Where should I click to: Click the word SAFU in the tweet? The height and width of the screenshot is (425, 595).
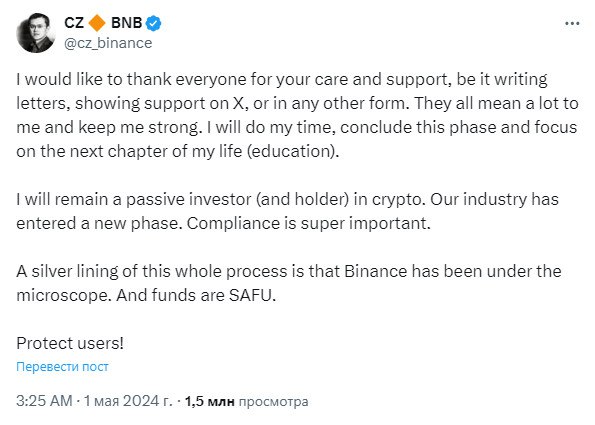coord(250,295)
